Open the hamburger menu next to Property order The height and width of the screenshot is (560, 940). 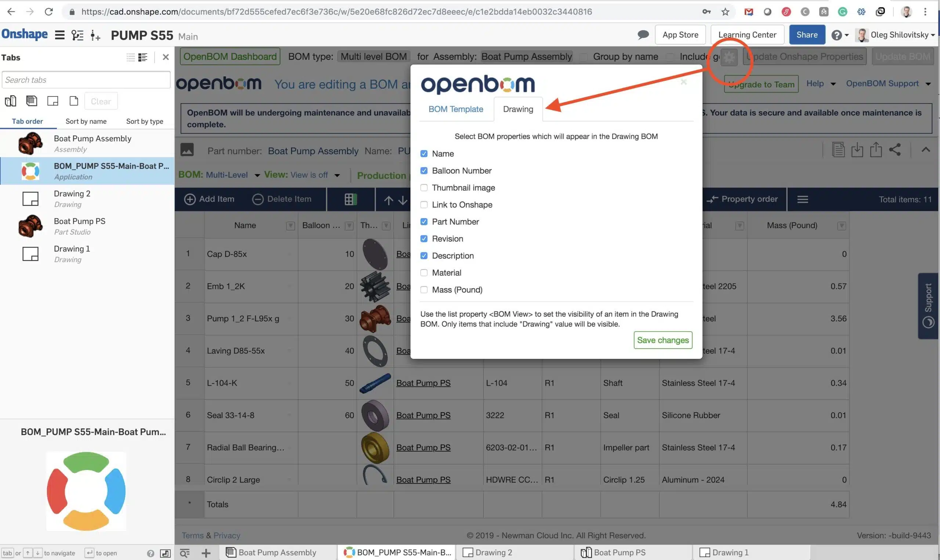point(803,199)
